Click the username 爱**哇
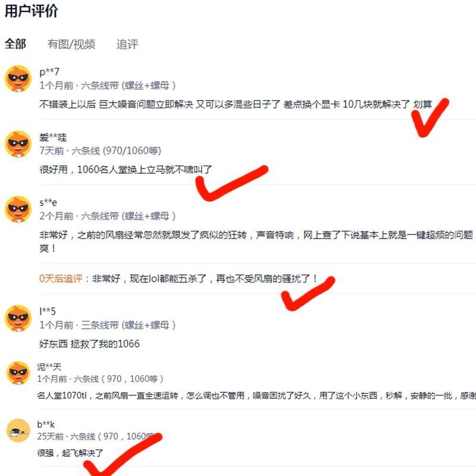The image size is (476, 476). 53,137
